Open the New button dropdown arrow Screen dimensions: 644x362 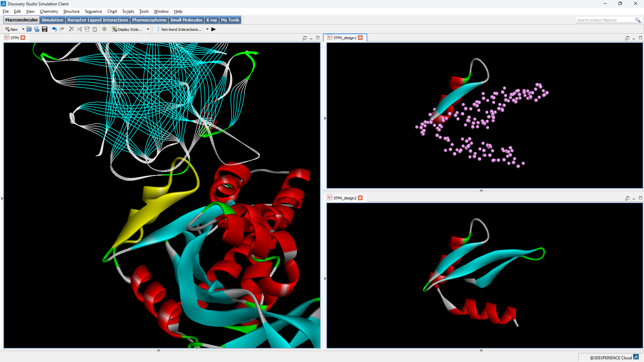(23, 29)
